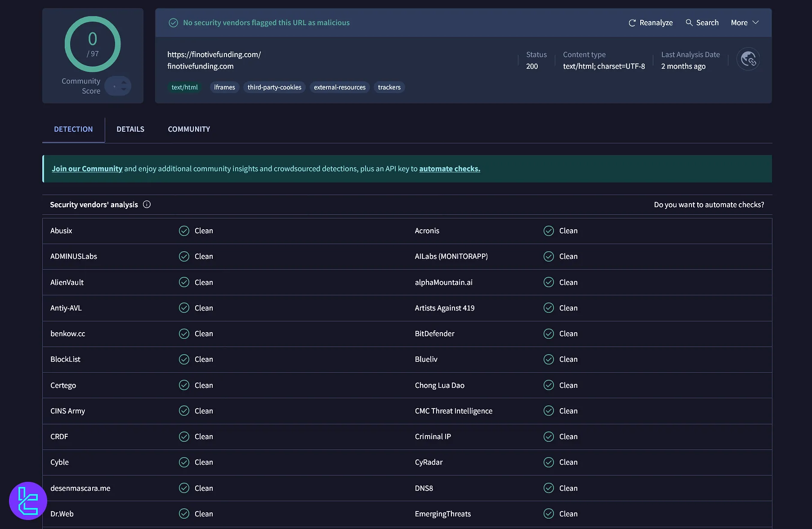Click the checkmark icon in the green banner
Viewport: 812px width, 529px height.
(173, 22)
